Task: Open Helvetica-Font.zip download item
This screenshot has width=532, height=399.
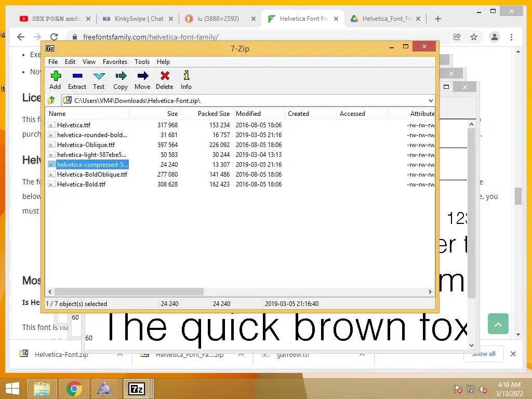Action: (x=61, y=354)
